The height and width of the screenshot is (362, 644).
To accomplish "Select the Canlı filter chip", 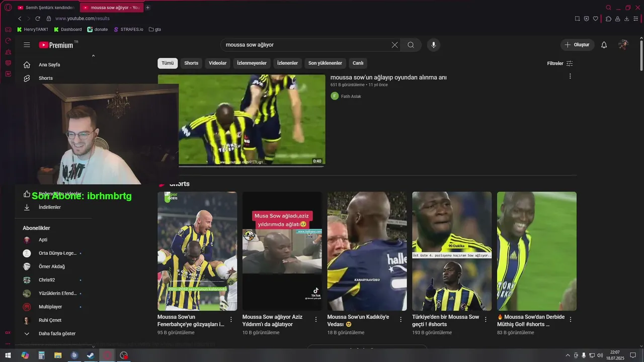I will (358, 63).
